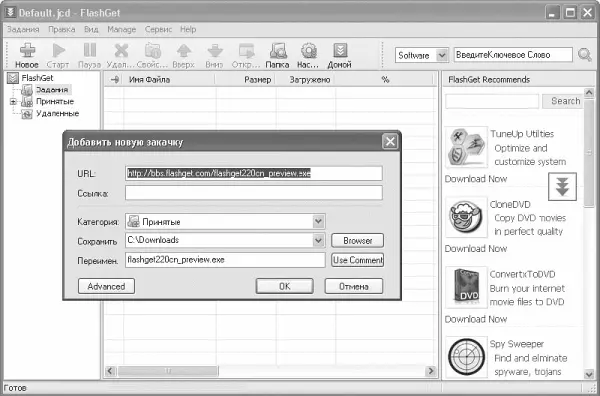Click the URL input field
This screenshot has height=396, width=600.
254,173
